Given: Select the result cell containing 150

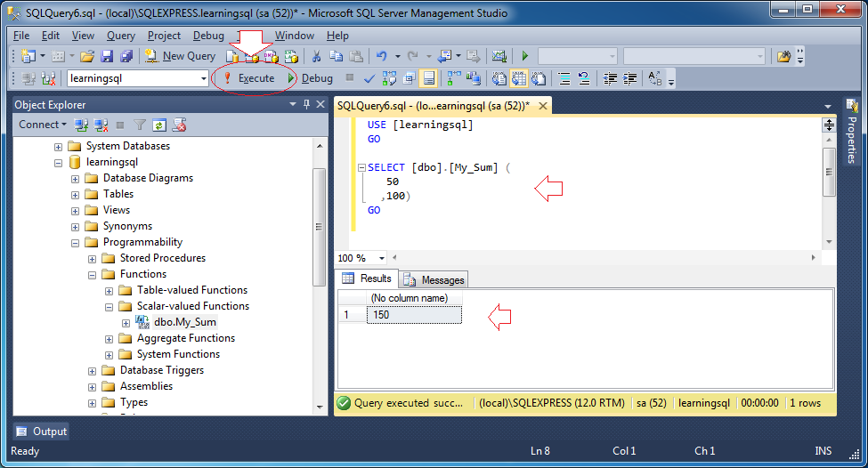Looking at the screenshot, I should (413, 315).
